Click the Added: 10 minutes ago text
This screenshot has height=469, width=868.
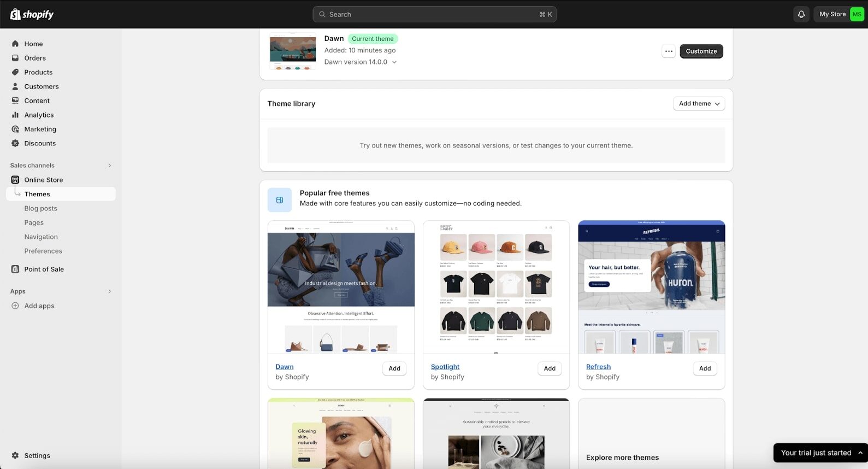360,50
